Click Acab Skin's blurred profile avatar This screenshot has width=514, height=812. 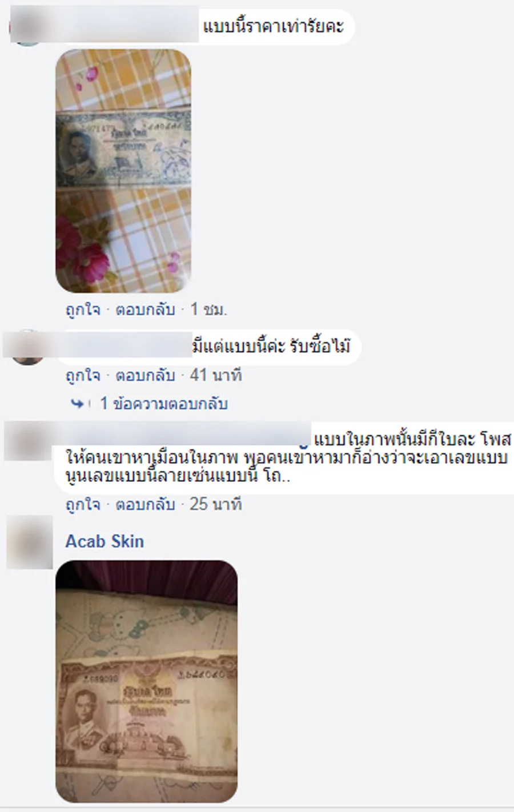point(29,542)
